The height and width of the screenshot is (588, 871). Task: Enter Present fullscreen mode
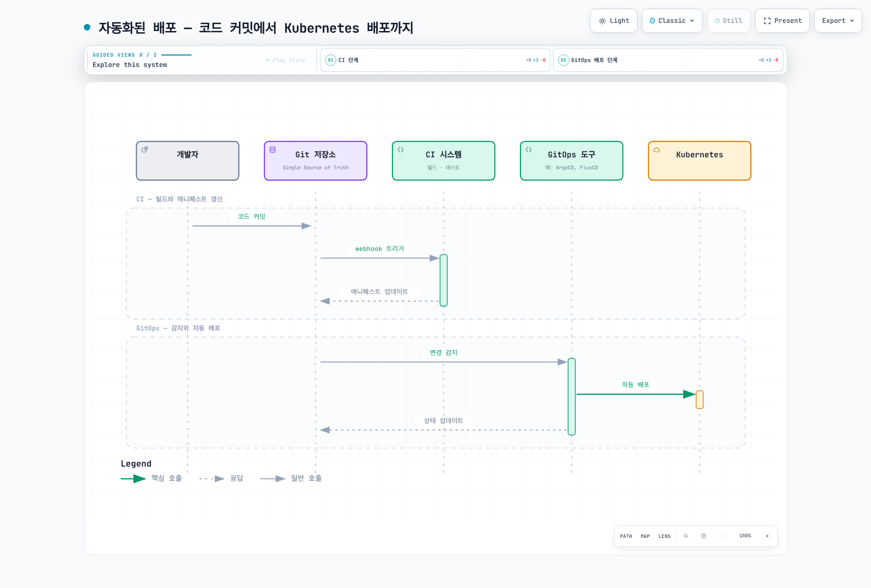pyautogui.click(x=782, y=21)
